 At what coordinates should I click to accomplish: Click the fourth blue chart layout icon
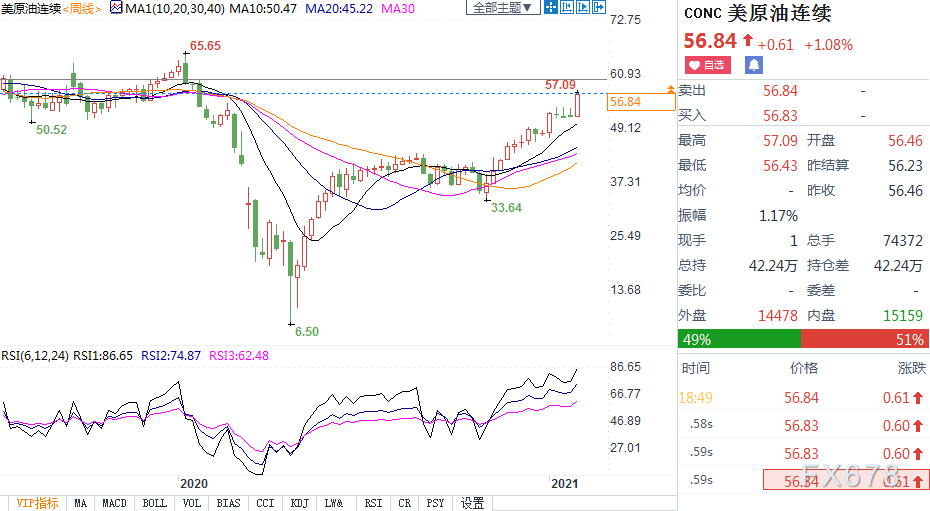tap(598, 8)
